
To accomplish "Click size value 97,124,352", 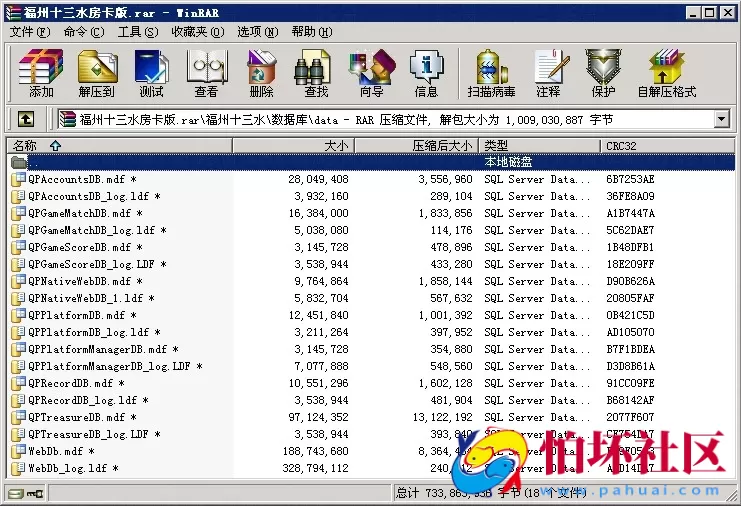I will [318, 417].
